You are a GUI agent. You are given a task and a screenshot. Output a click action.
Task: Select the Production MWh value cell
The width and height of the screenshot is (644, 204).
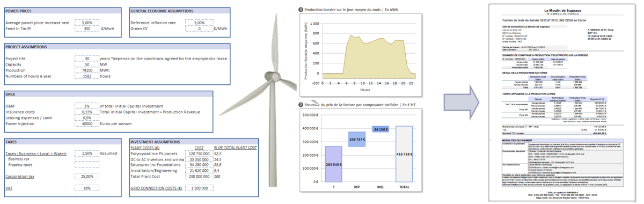click(x=87, y=70)
